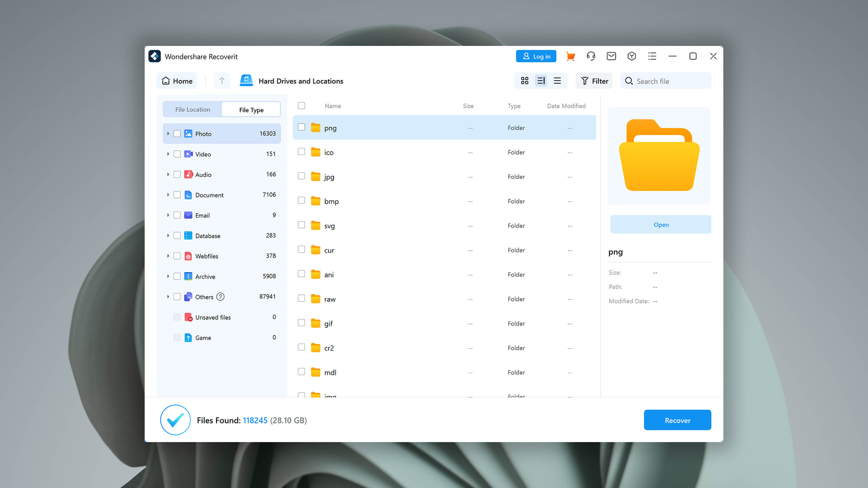The height and width of the screenshot is (488, 868).
Task: Sort by the Size column header
Action: (x=468, y=106)
